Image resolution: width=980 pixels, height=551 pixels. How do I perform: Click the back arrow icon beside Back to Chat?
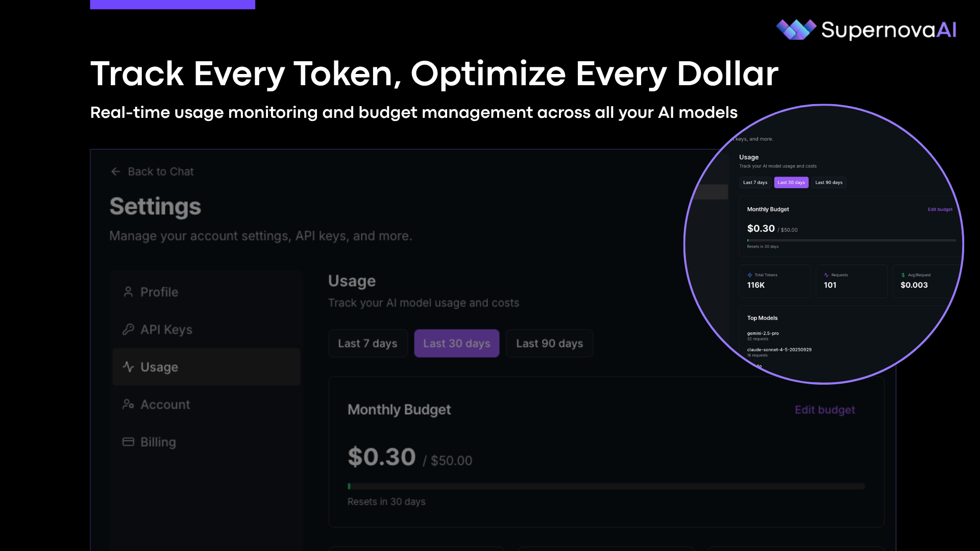click(116, 171)
